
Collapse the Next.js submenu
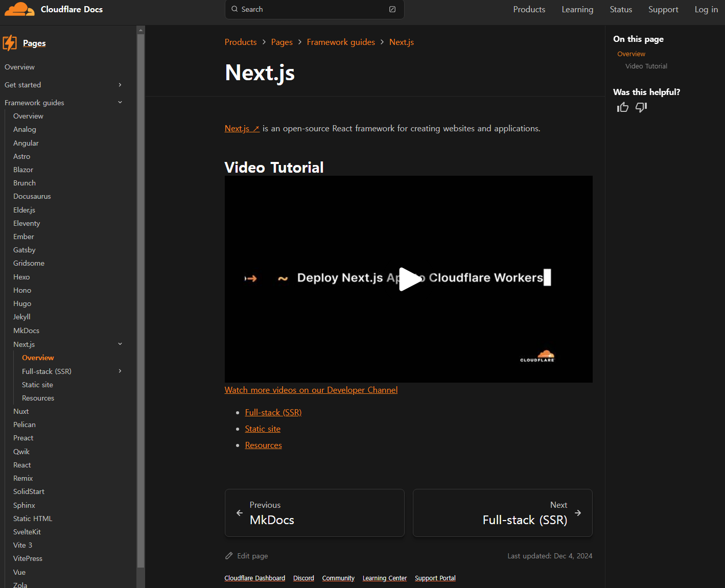pyautogui.click(x=120, y=344)
